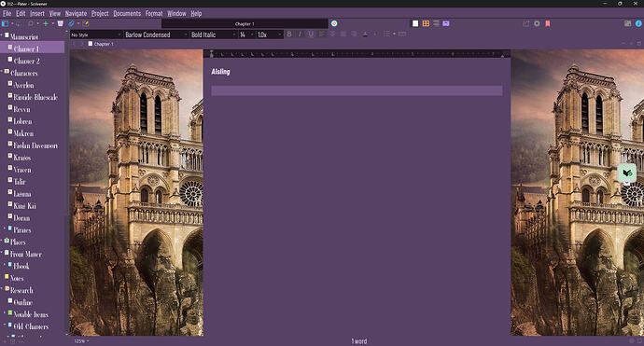Open the project search magnifier icon
Image resolution: width=644 pixels, height=346 pixels.
click(x=31, y=24)
